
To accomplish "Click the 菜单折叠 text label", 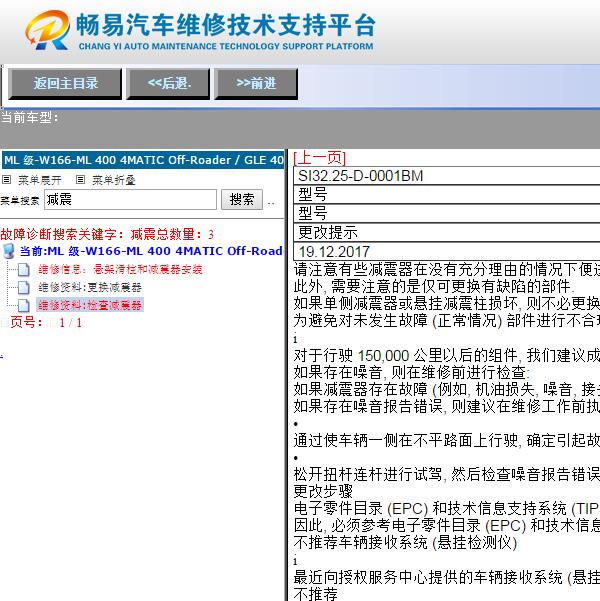I will (113, 180).
